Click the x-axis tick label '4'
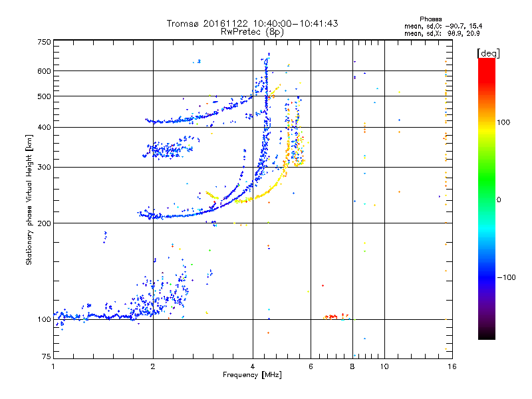 tap(253, 366)
